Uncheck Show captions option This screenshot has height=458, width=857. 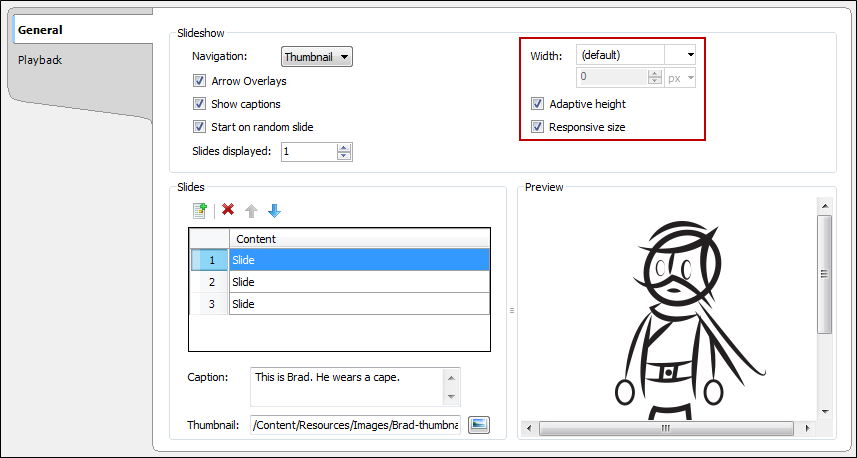click(199, 104)
